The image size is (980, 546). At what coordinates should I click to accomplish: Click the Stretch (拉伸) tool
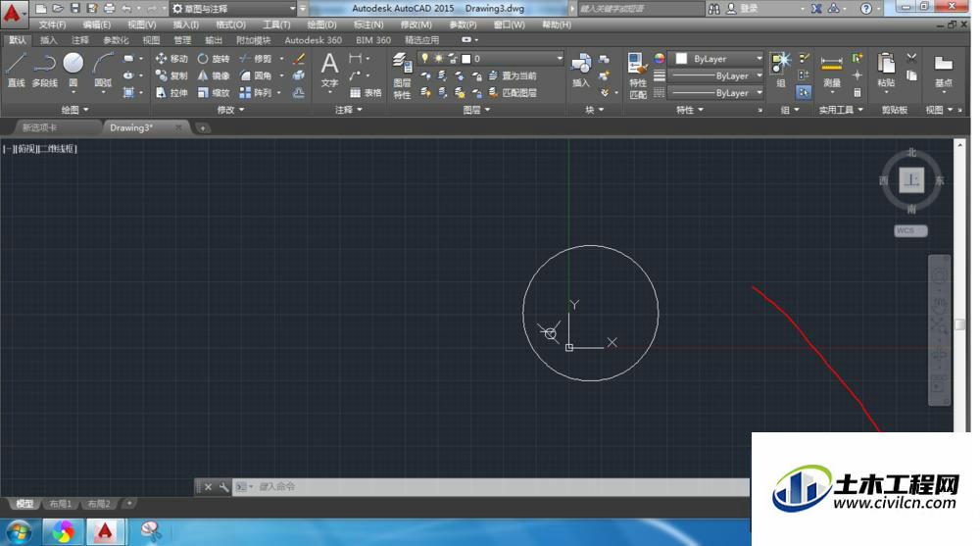point(171,92)
